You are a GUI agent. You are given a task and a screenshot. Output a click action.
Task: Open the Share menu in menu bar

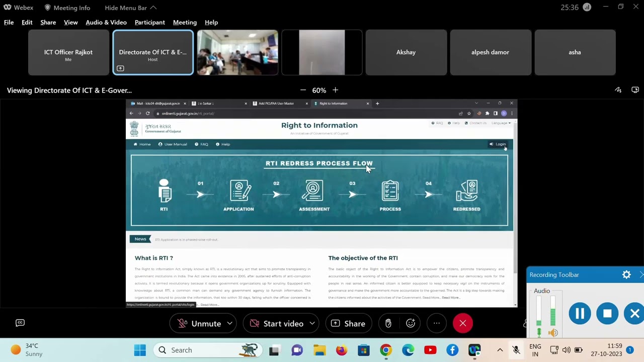click(x=48, y=22)
